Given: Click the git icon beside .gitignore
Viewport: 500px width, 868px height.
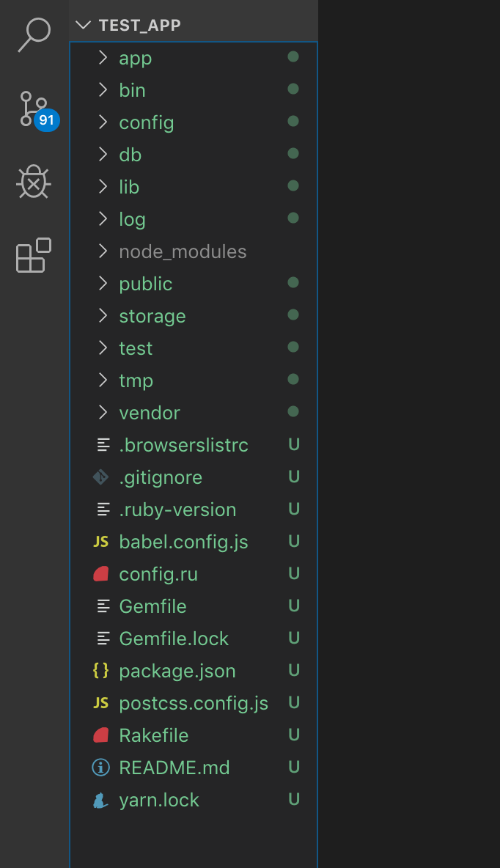Looking at the screenshot, I should [x=101, y=477].
